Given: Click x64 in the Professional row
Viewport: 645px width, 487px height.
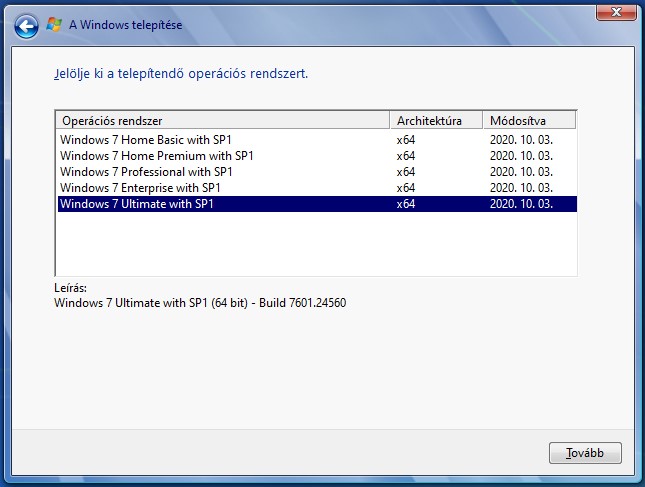Looking at the screenshot, I should coord(406,172).
